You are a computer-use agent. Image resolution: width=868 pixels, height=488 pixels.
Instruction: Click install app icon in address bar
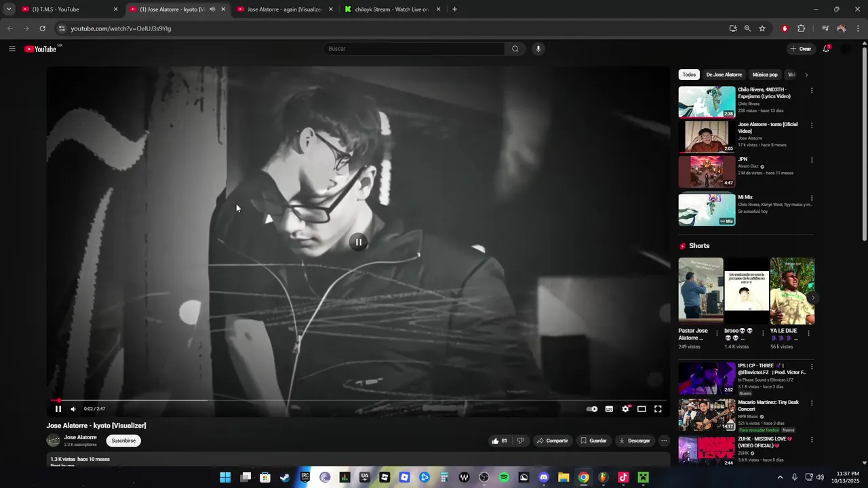coord(733,28)
